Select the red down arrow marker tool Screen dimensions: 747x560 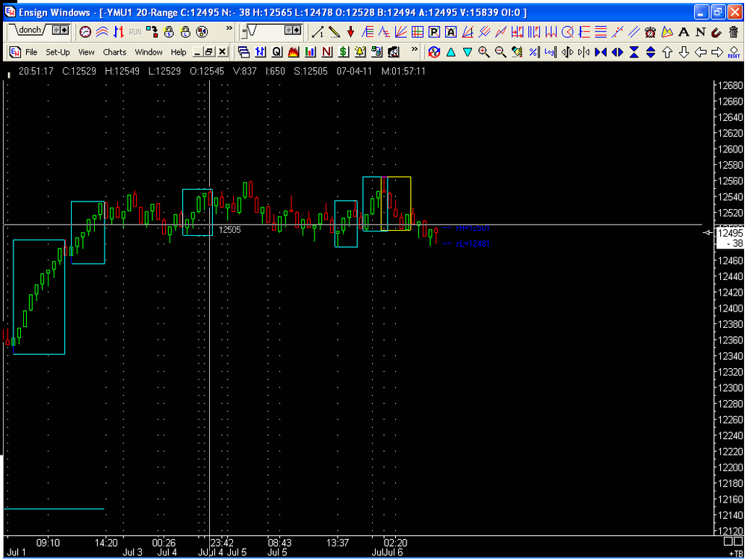351,32
